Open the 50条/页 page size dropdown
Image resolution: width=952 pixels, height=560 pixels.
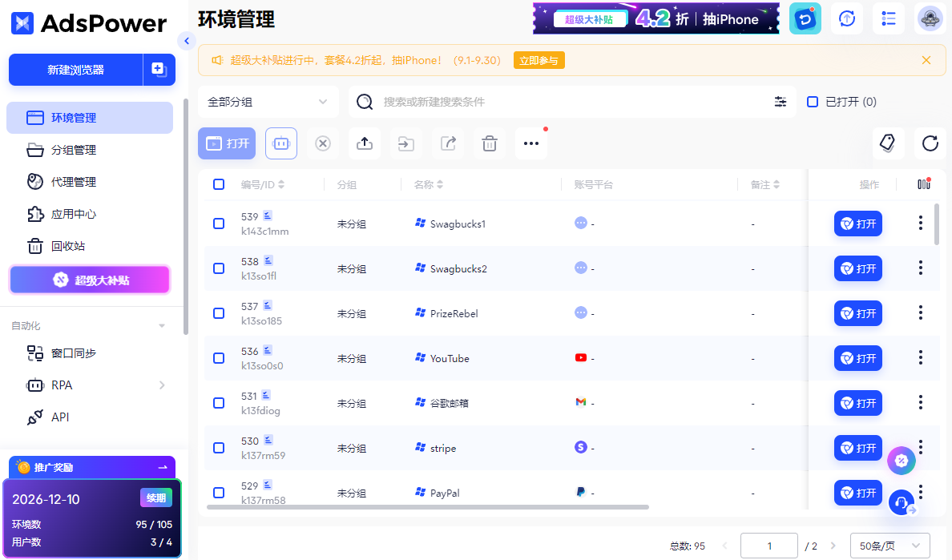[890, 546]
